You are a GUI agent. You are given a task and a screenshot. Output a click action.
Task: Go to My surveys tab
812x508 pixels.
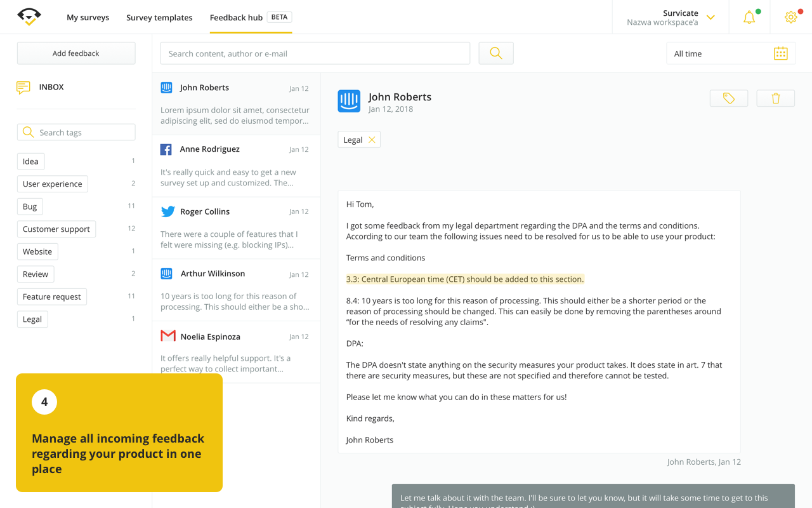88,17
